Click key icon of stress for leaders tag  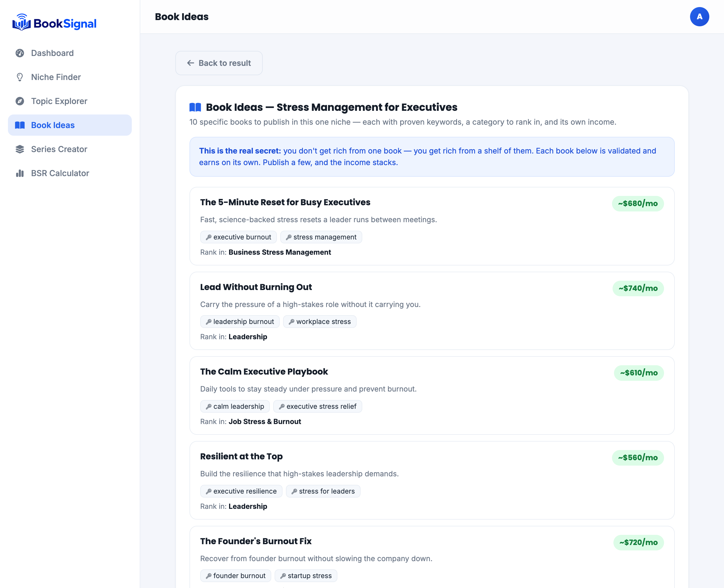click(294, 492)
